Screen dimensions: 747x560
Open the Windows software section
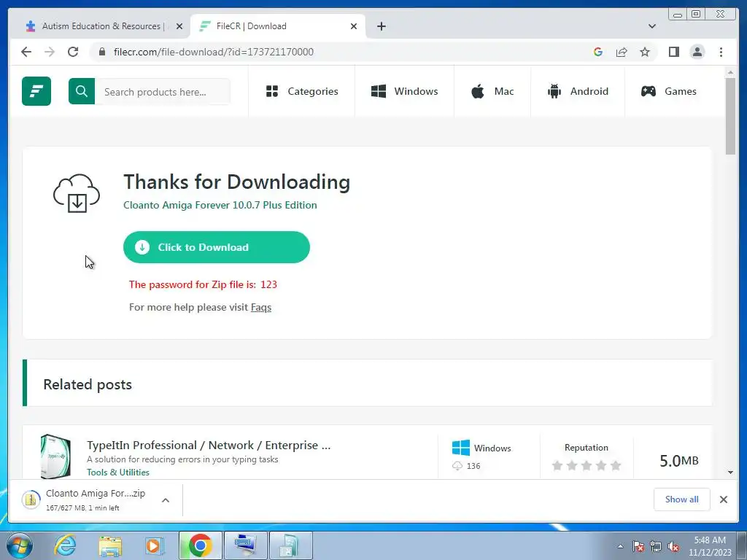(x=404, y=91)
